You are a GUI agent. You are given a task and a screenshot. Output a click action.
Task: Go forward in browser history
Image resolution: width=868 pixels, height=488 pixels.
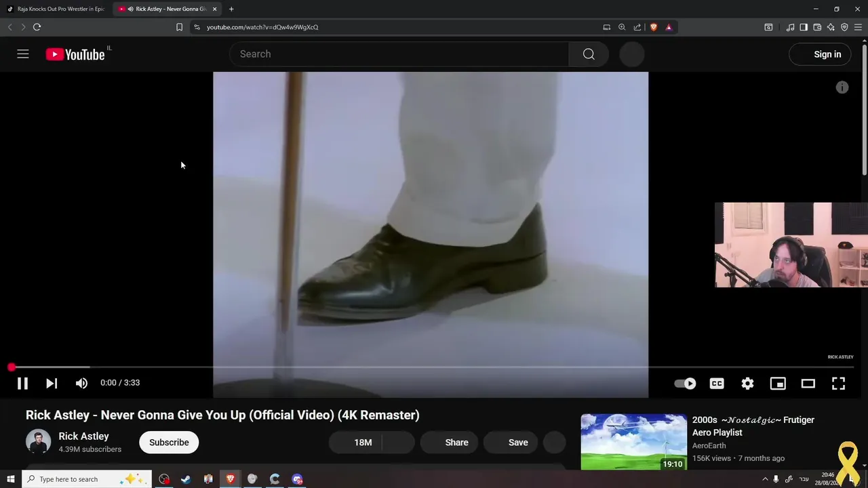23,27
